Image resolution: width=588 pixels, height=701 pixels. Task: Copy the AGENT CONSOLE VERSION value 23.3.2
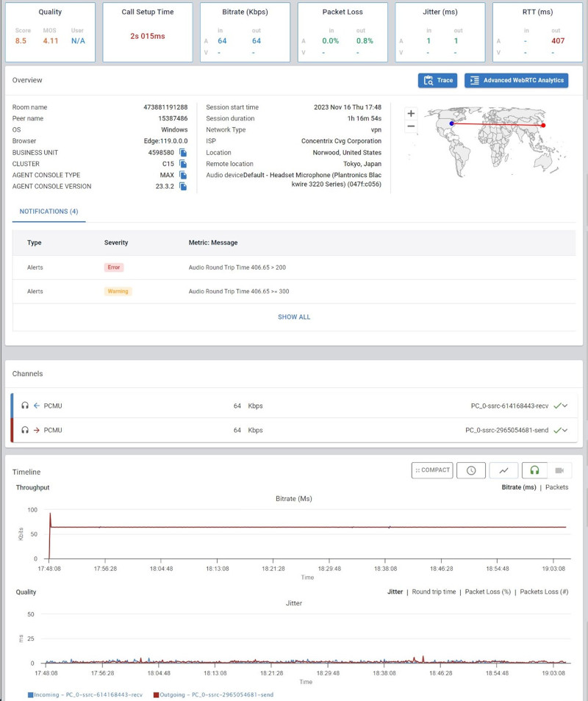tap(183, 186)
